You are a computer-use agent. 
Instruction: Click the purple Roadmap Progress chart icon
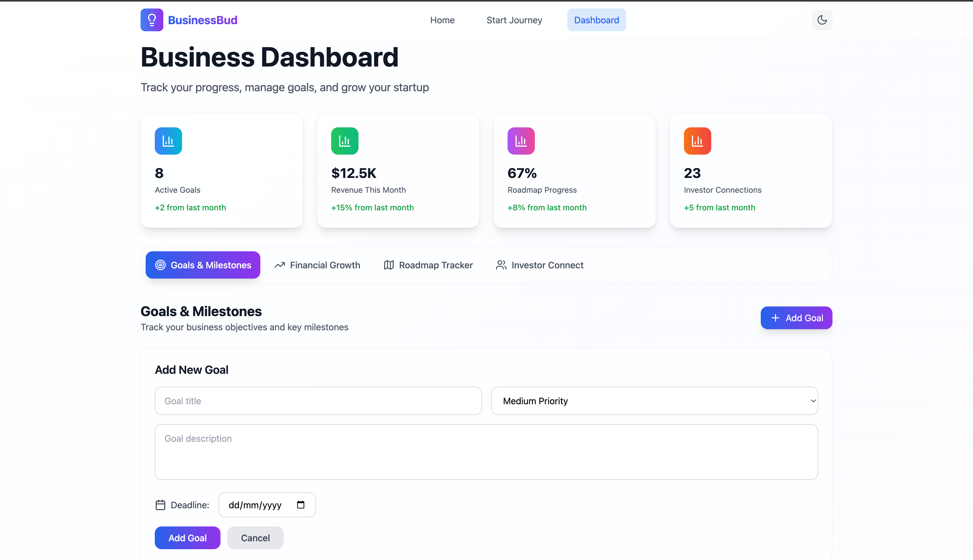(521, 141)
